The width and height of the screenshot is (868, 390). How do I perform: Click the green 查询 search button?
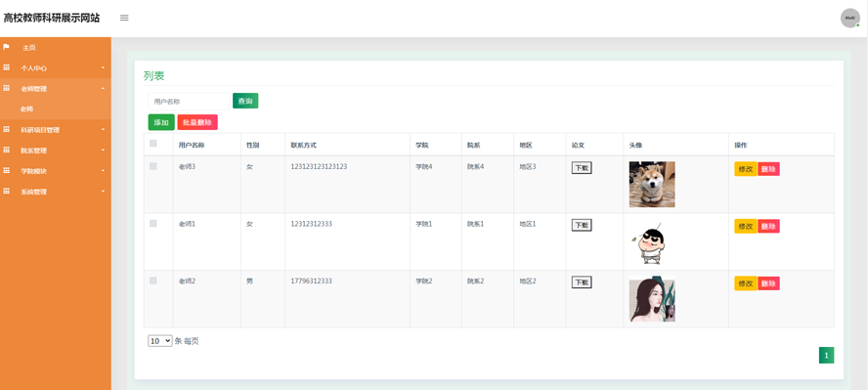245,101
